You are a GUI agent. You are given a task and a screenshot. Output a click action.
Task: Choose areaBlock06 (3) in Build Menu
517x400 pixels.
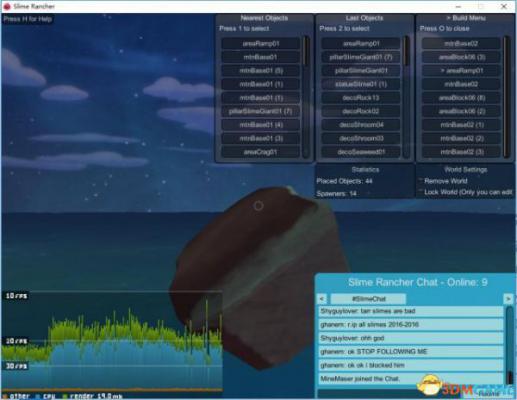(x=461, y=57)
